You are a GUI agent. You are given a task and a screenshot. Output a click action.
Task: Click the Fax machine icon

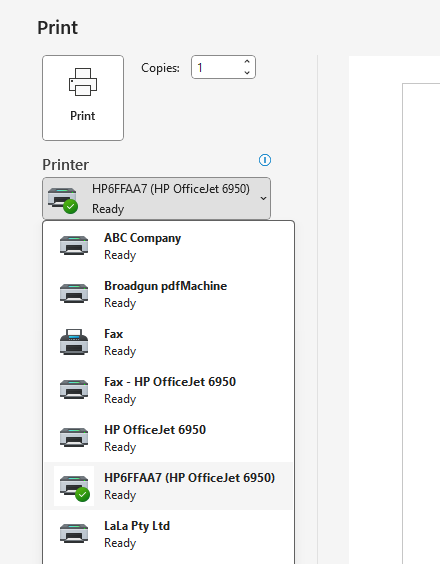pyautogui.click(x=74, y=342)
